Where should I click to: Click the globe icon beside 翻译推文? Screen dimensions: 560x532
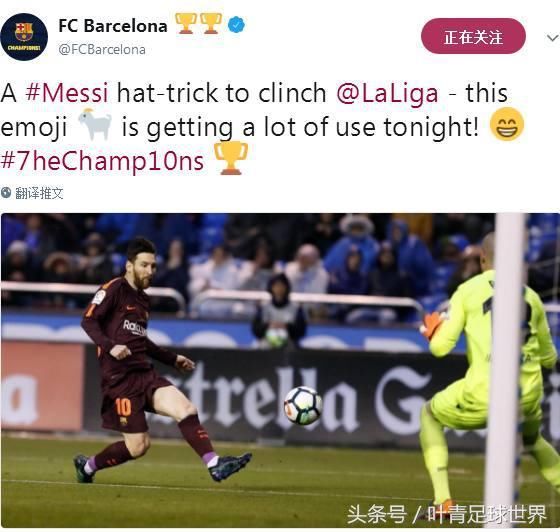pyautogui.click(x=6, y=193)
